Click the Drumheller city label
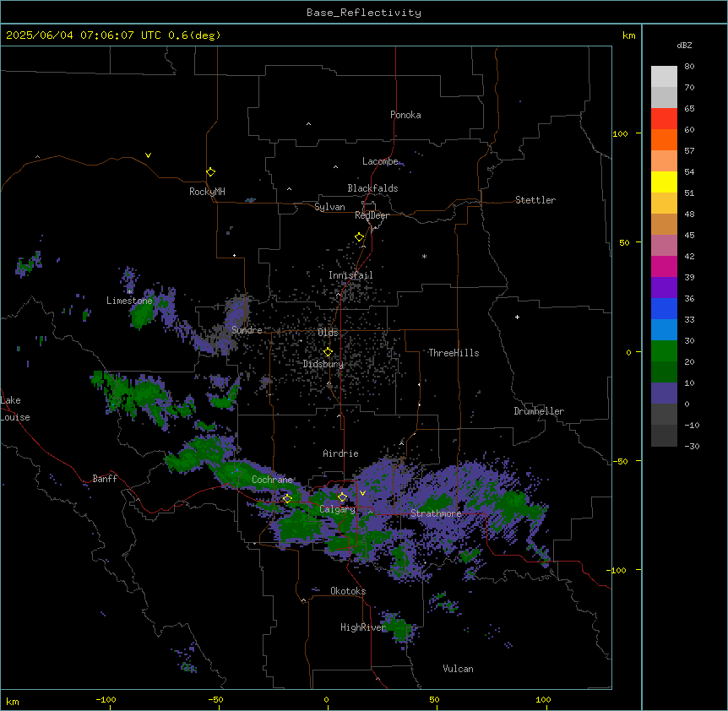The height and width of the screenshot is (711, 728). [x=539, y=411]
